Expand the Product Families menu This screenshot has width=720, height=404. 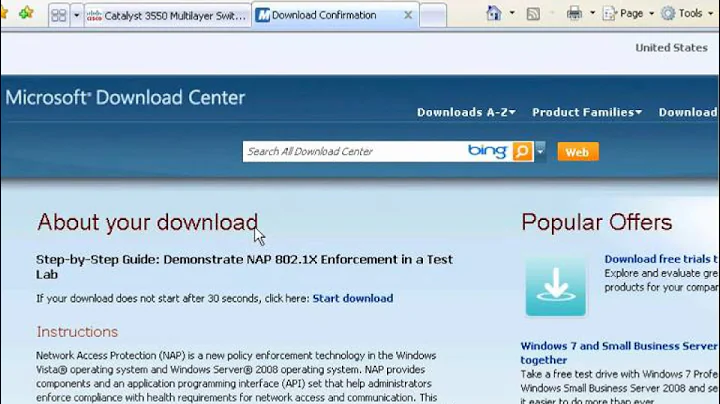click(587, 112)
